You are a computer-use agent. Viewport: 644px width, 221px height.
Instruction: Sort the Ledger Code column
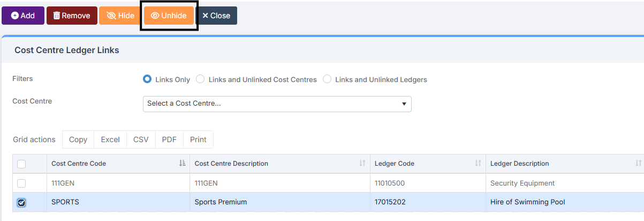click(x=478, y=164)
